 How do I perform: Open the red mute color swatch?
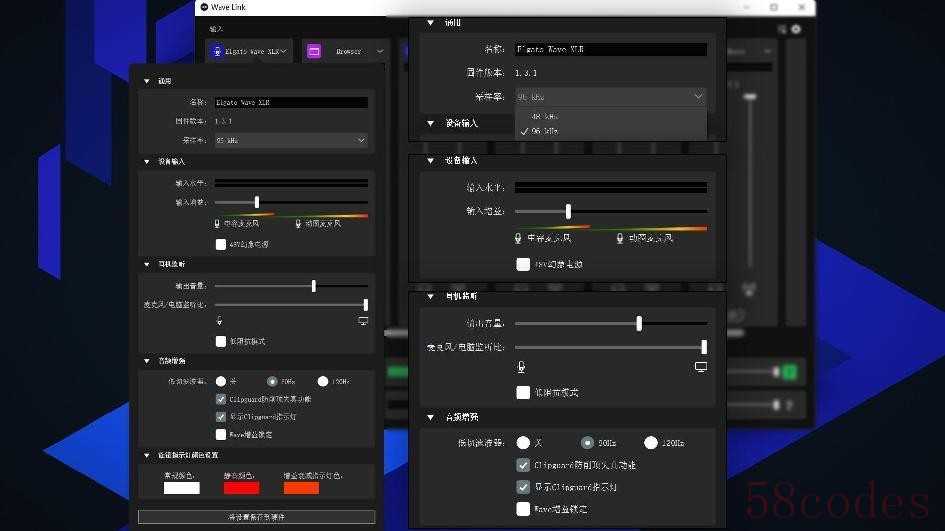(x=241, y=488)
